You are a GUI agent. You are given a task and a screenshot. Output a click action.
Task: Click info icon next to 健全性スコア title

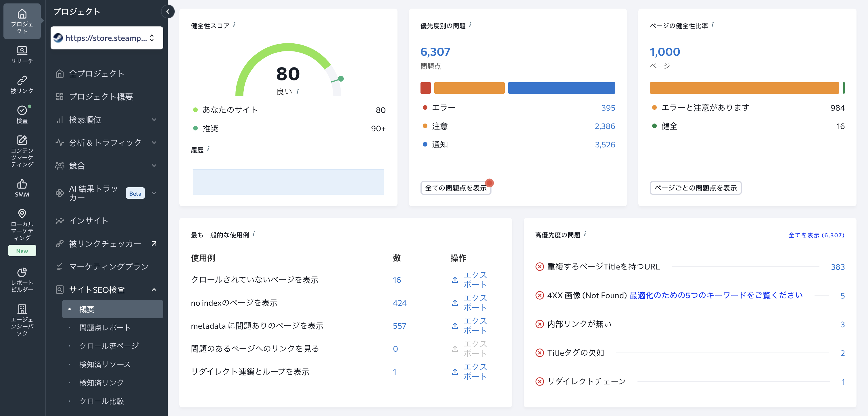click(234, 25)
